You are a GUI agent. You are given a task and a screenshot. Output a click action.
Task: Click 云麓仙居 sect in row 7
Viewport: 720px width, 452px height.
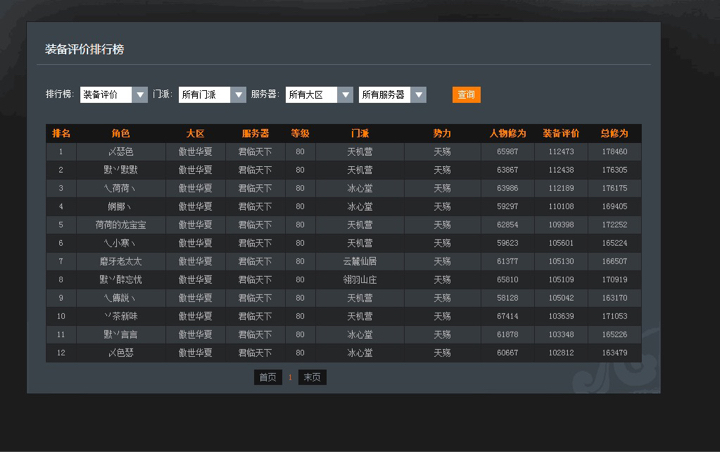360,261
